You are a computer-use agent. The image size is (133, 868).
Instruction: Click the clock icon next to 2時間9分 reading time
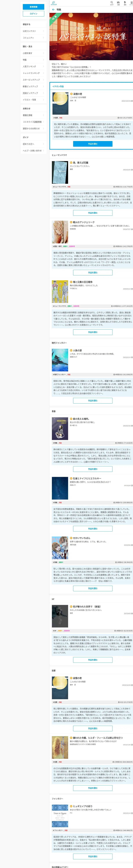point(116,443)
